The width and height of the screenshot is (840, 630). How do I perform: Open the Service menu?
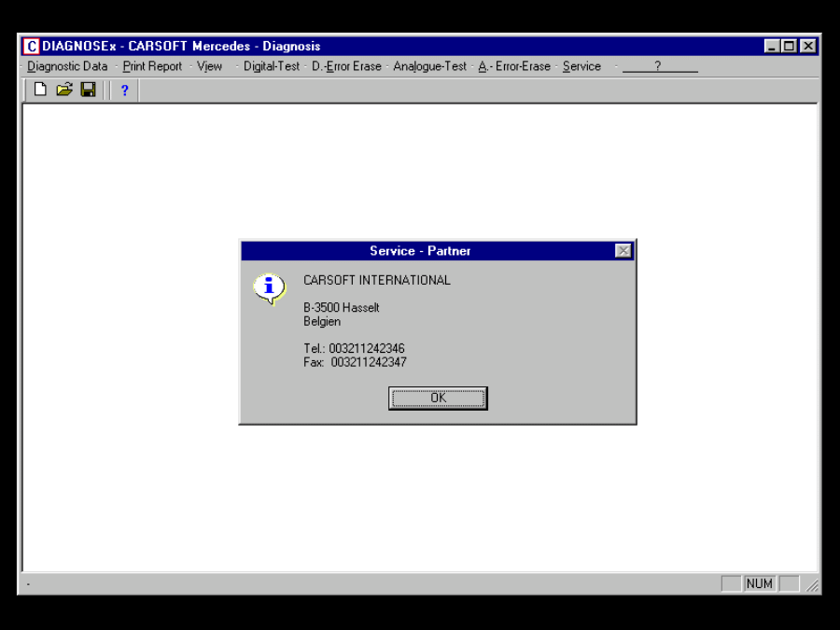click(x=581, y=66)
